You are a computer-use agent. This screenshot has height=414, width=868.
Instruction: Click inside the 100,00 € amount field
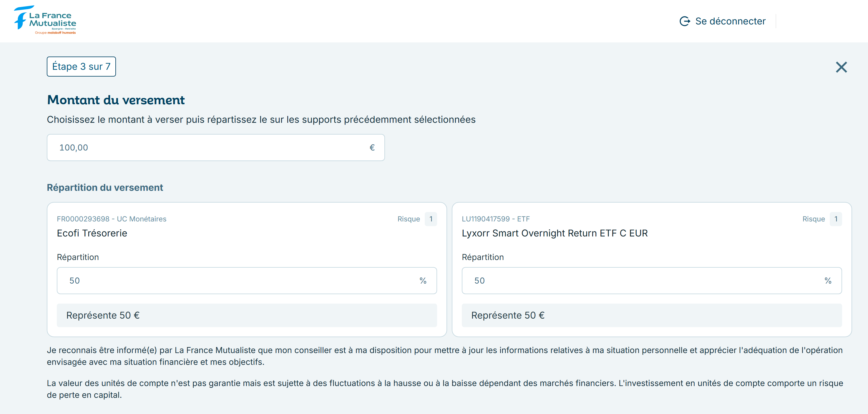168,147
